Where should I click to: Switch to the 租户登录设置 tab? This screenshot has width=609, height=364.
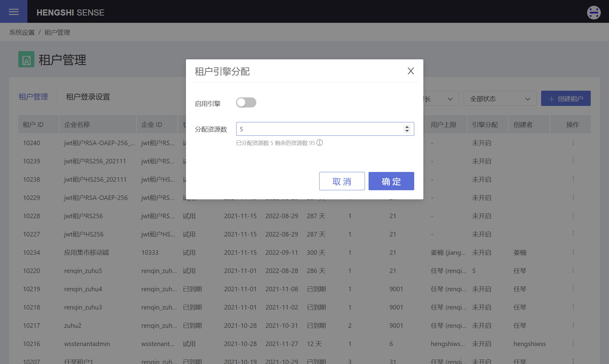[88, 97]
